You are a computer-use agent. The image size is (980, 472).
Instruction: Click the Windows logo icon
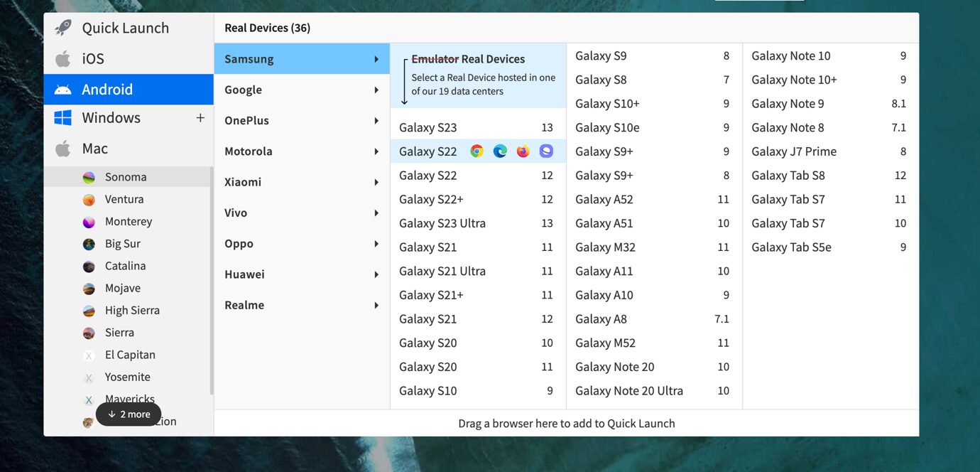(x=62, y=117)
